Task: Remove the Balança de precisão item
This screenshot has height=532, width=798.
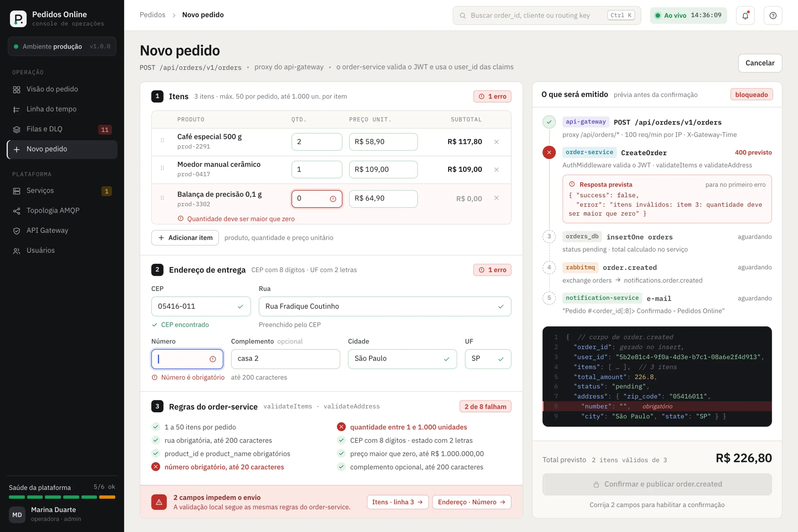Action: pyautogui.click(x=496, y=198)
